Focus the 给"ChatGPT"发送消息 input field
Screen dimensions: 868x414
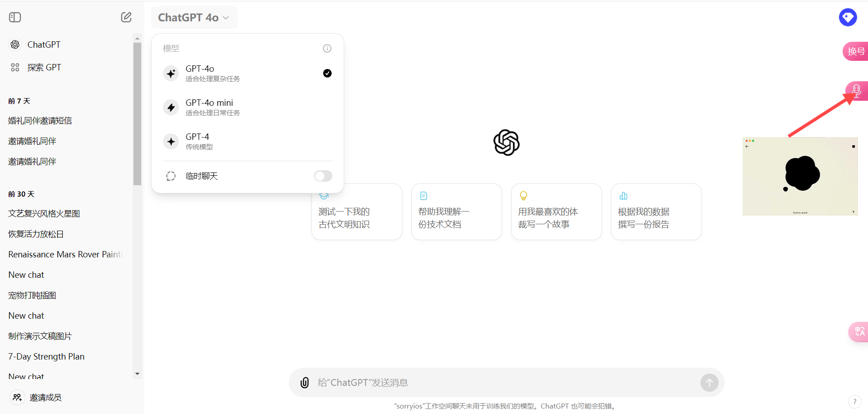[x=506, y=383]
